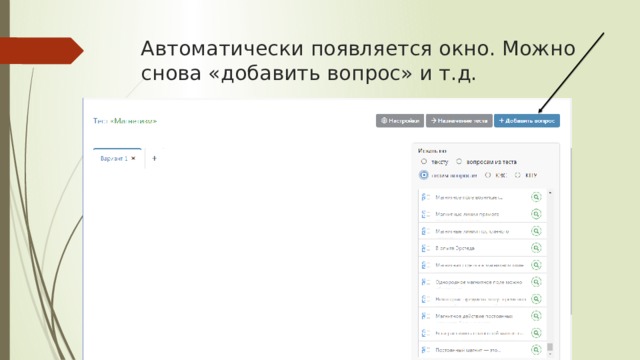Click question-type icon beside «Магнитное поле возникает»
Screen dimensions: 640x360
click(426, 197)
